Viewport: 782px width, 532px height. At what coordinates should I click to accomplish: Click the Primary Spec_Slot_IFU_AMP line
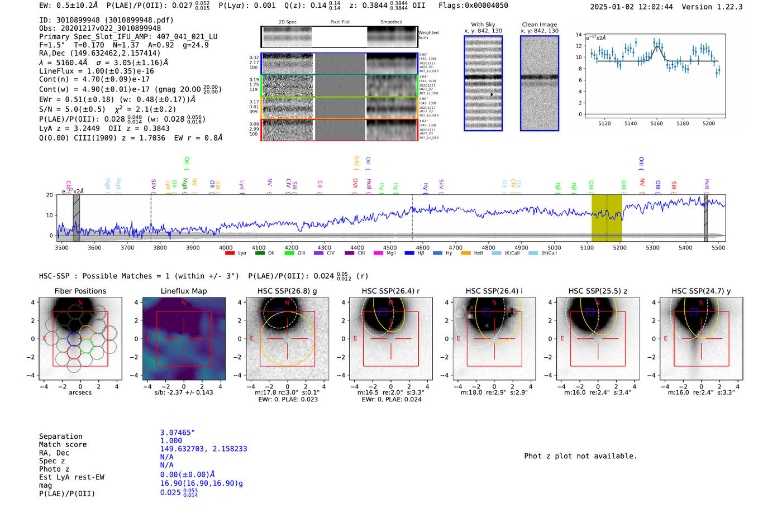point(128,37)
